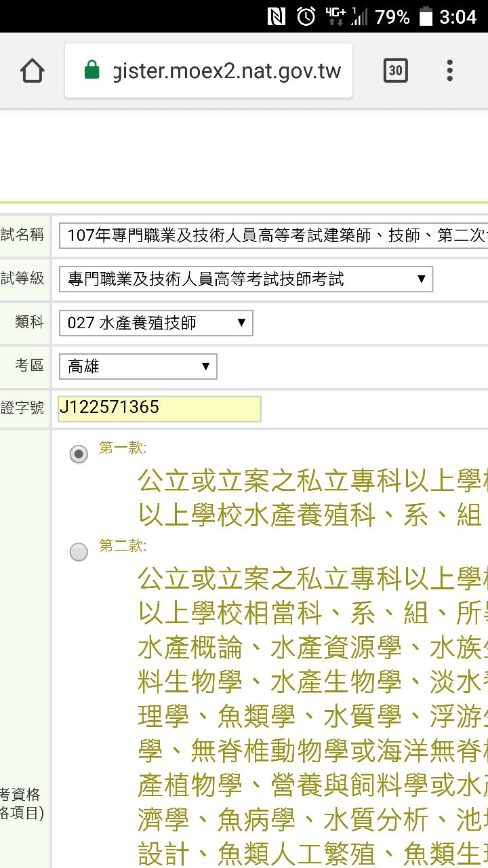Open Chrome's three-dot overflow menu
Image resolution: width=488 pixels, height=868 pixels.
point(449,71)
